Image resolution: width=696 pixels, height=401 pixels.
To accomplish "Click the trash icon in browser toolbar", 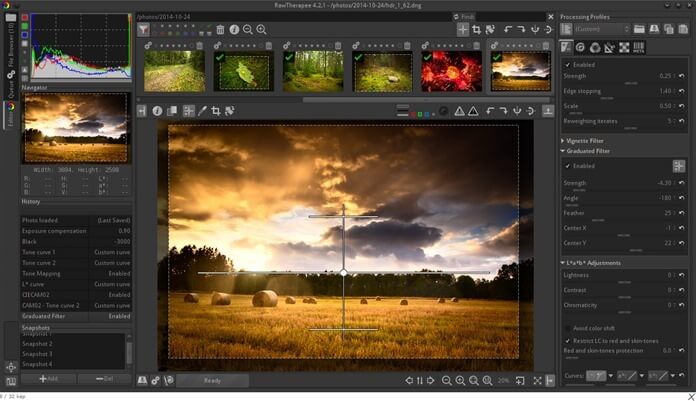I will tap(220, 30).
